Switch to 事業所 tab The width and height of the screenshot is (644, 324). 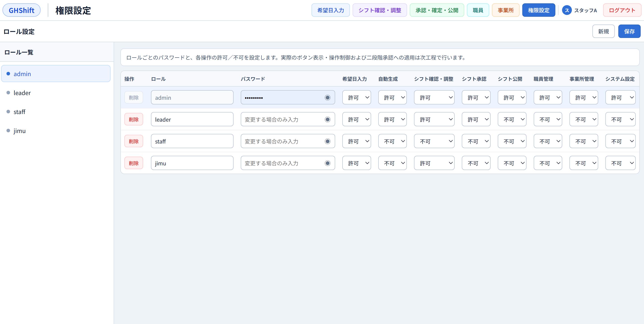[x=506, y=10]
